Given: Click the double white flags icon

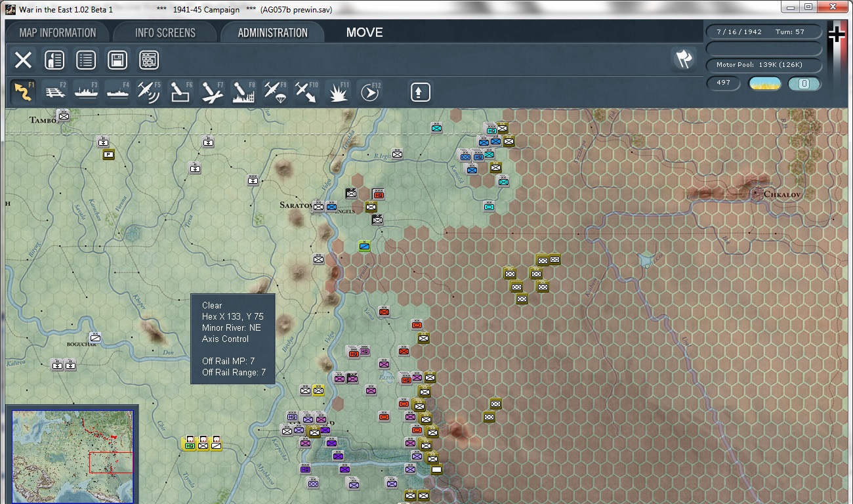Looking at the screenshot, I should 684,59.
